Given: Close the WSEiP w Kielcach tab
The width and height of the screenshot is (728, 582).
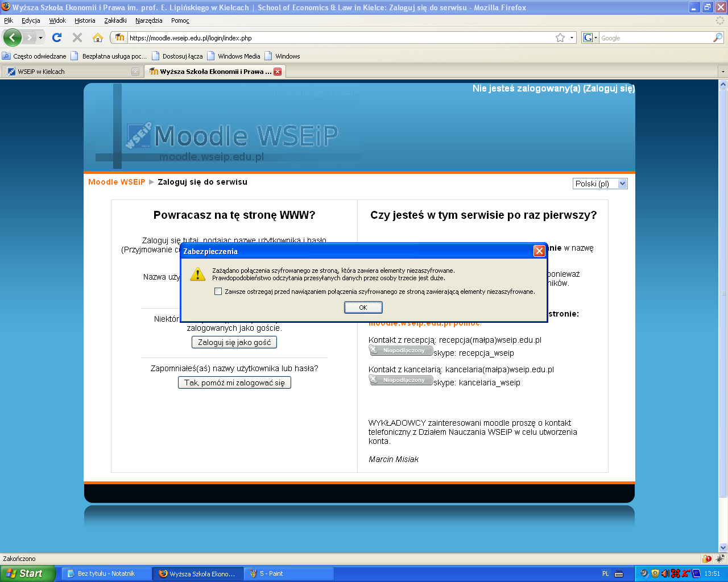Looking at the screenshot, I should (x=135, y=72).
